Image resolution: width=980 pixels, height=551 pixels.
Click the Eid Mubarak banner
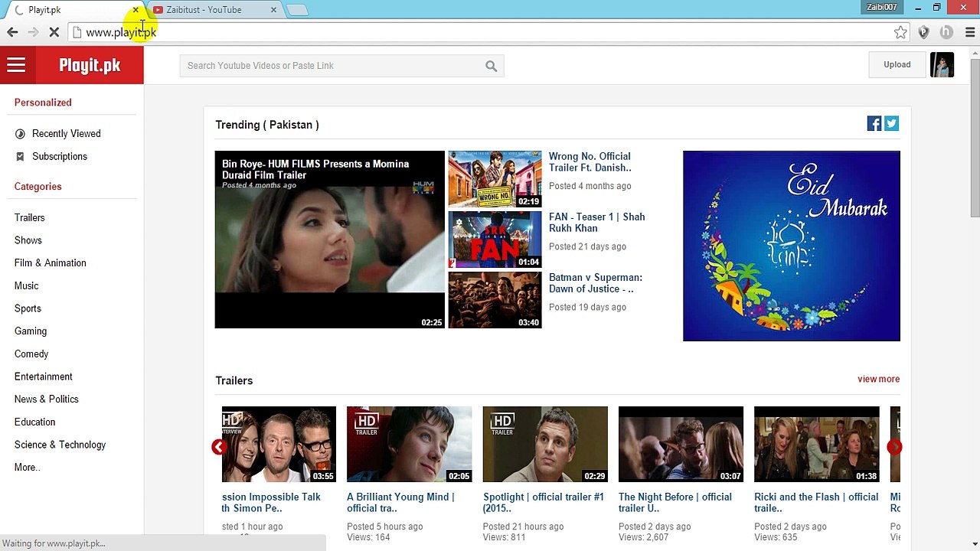click(792, 246)
